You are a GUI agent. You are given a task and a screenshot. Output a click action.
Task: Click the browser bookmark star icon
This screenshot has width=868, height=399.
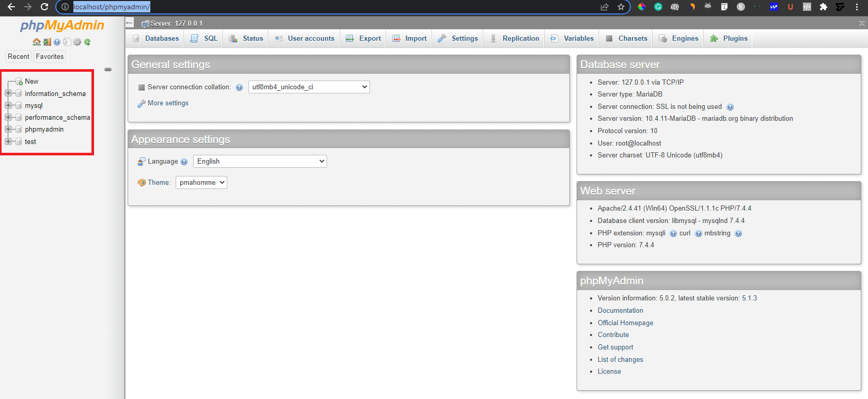[621, 7]
